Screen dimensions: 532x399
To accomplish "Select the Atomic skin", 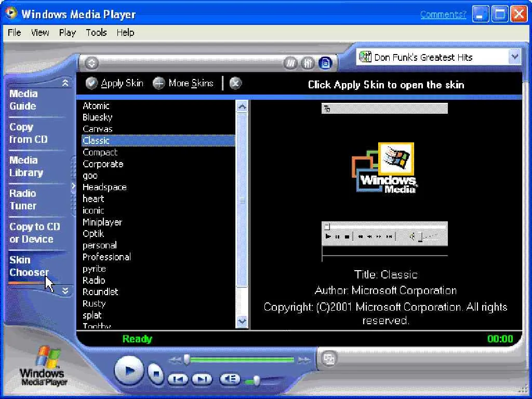I will point(158,105).
